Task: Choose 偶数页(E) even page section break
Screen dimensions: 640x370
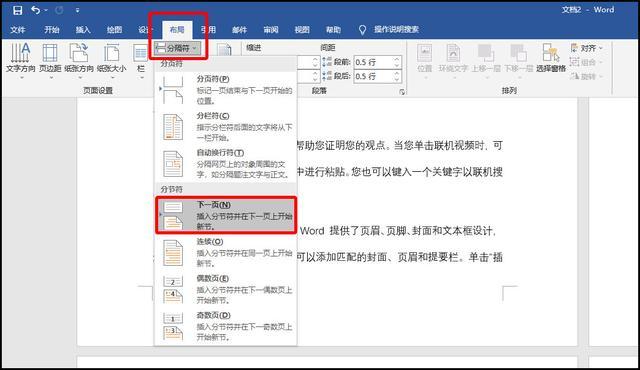Action: 226,289
